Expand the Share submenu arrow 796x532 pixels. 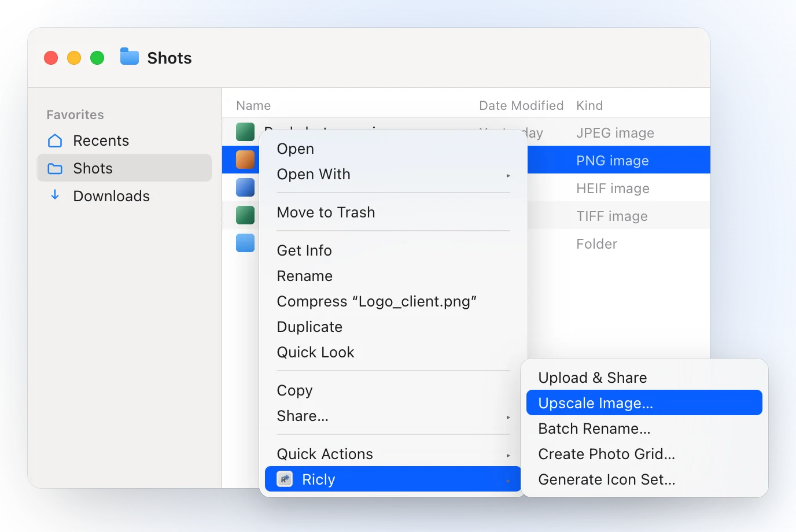pyautogui.click(x=508, y=417)
